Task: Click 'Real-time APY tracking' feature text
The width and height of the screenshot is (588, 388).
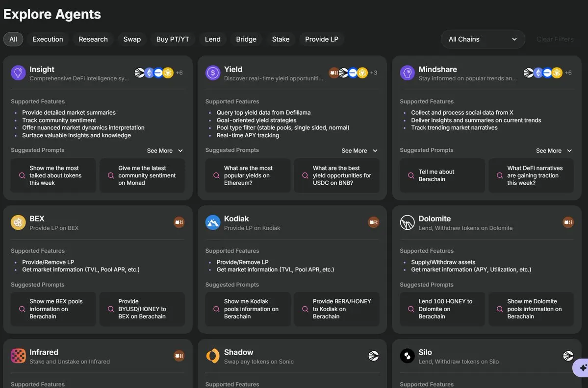Action: [x=248, y=135]
